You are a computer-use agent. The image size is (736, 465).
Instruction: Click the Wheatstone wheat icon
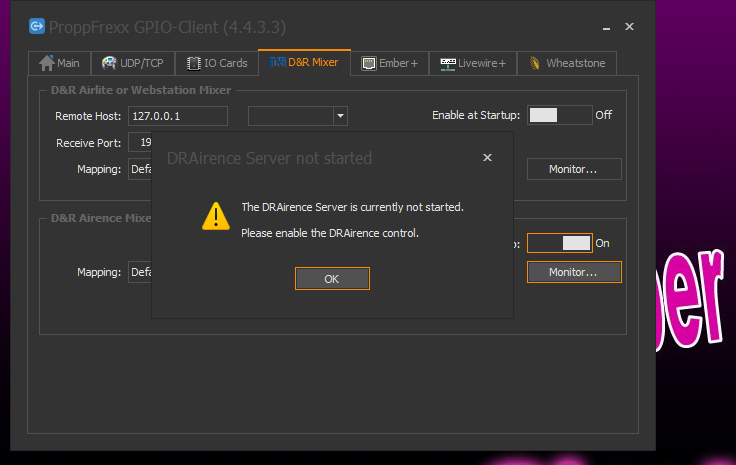[535, 63]
